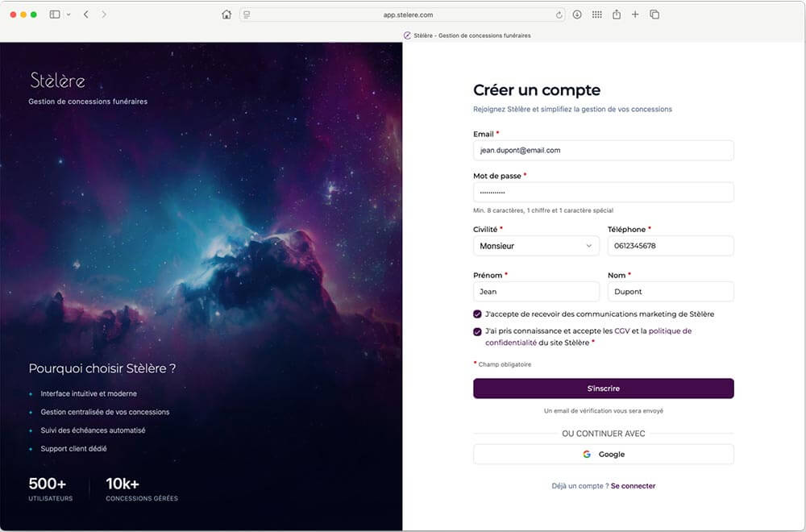Open the sidebar options chevron
Image resolution: width=806 pixels, height=532 pixels.
point(69,15)
